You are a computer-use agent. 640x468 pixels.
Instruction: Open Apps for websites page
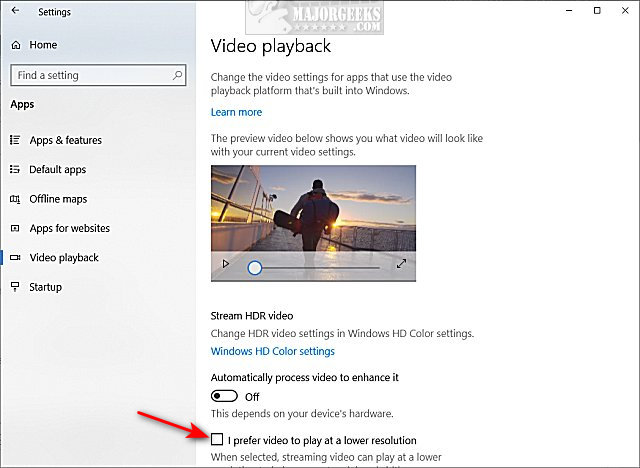pos(69,228)
